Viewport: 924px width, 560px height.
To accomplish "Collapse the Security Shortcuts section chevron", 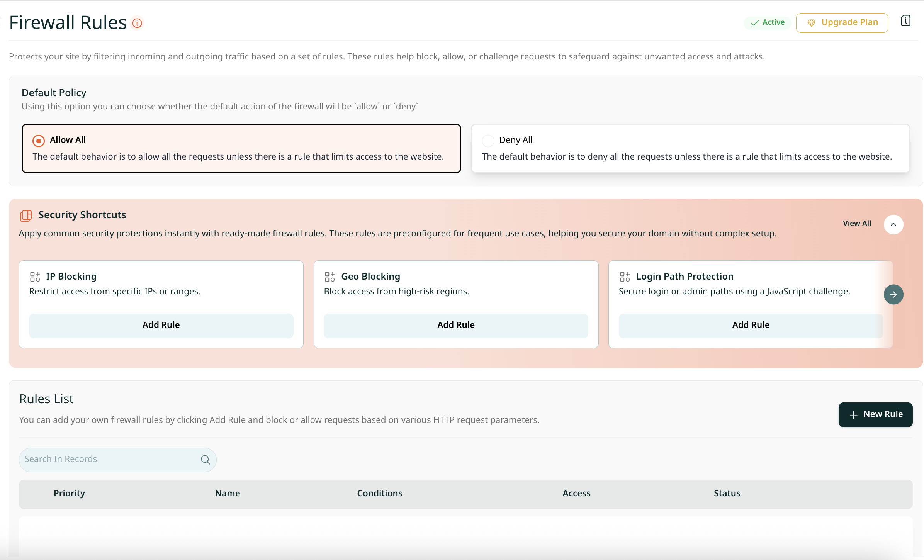I will (x=893, y=224).
